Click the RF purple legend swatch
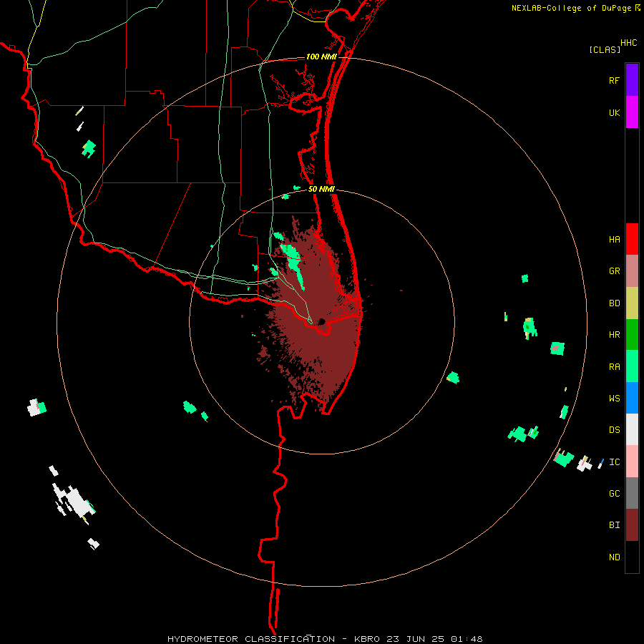Viewport: 644px width, 644px height. [632, 80]
